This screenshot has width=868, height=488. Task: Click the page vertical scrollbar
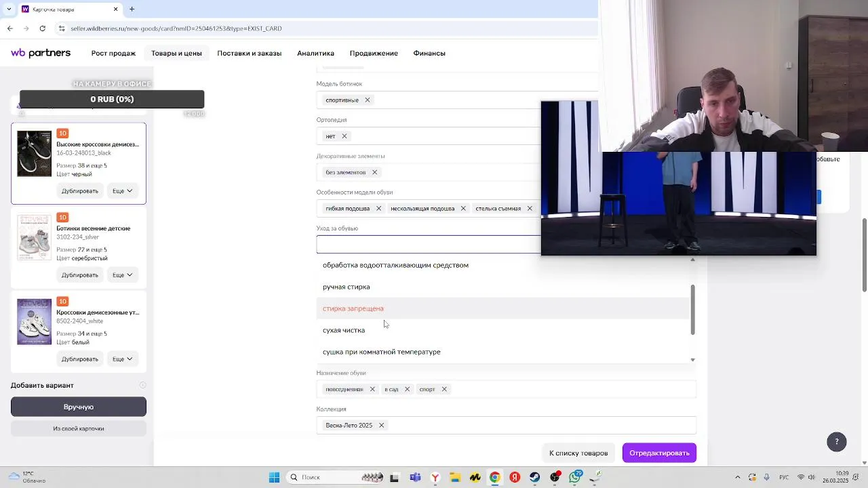pos(864,255)
